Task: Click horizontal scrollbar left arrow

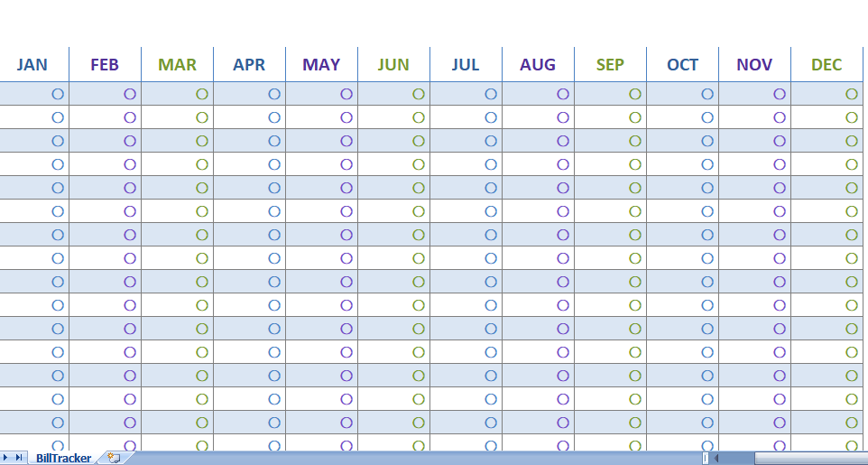Action: tap(716, 459)
